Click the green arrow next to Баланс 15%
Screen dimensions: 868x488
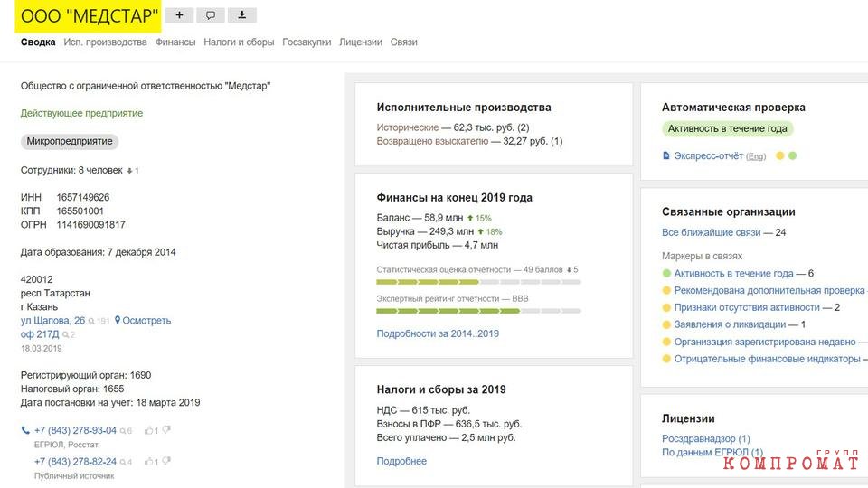pyautogui.click(x=470, y=218)
